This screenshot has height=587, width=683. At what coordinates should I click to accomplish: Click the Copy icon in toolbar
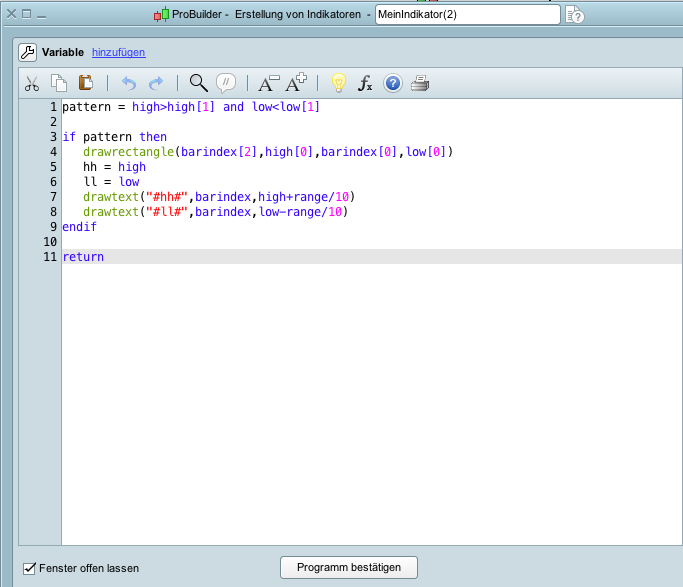(x=59, y=84)
